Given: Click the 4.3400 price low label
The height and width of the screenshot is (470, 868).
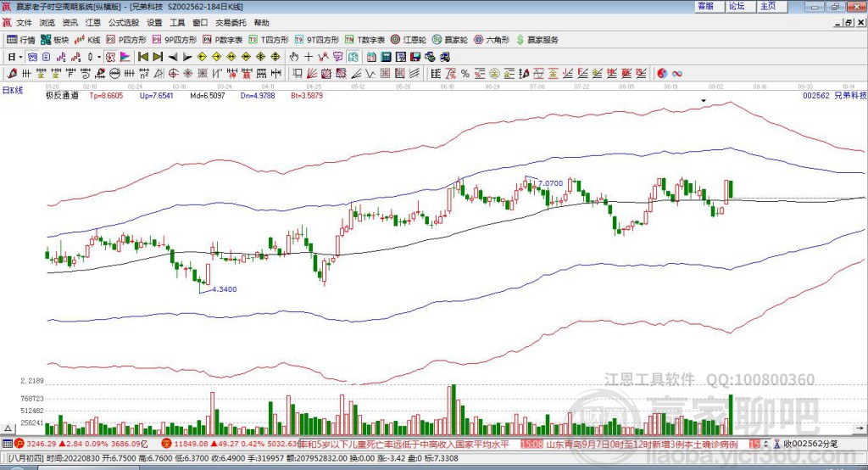Looking at the screenshot, I should 224,288.
